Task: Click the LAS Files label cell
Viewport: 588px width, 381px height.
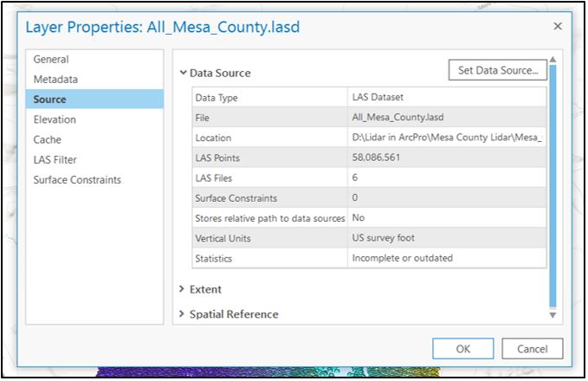Action: click(270, 178)
